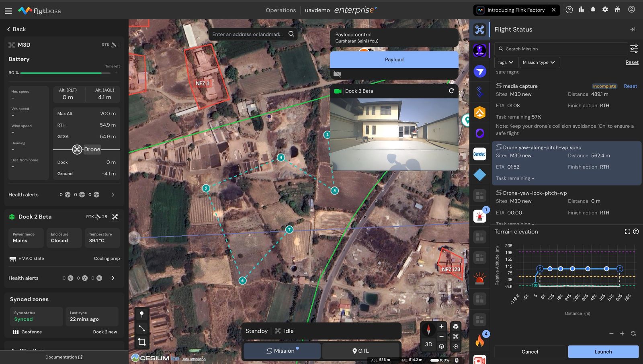
Task: Open the hamburger main menu
Action: coord(8,11)
